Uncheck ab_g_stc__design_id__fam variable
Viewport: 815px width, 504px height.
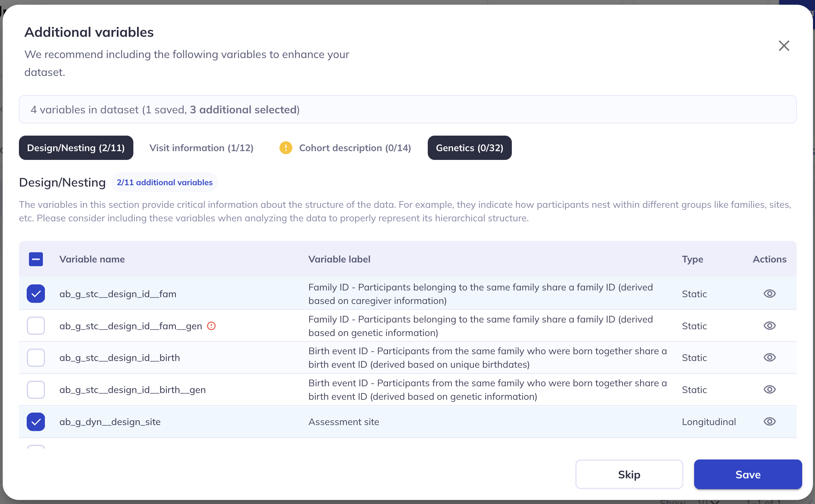pyautogui.click(x=36, y=293)
